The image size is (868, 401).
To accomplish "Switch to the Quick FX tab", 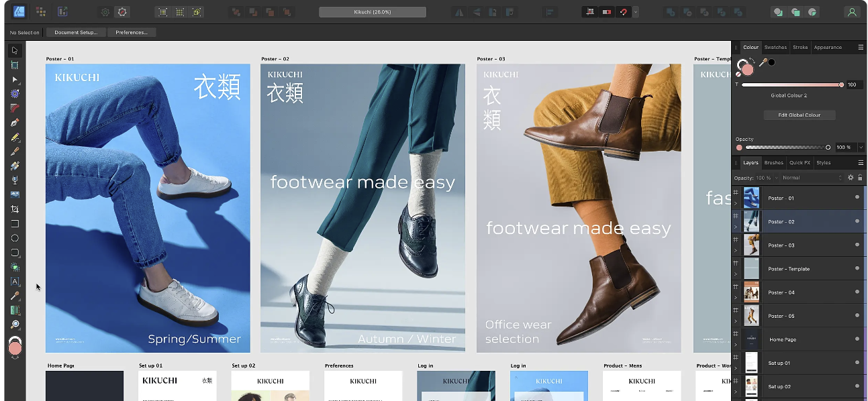I will point(800,162).
